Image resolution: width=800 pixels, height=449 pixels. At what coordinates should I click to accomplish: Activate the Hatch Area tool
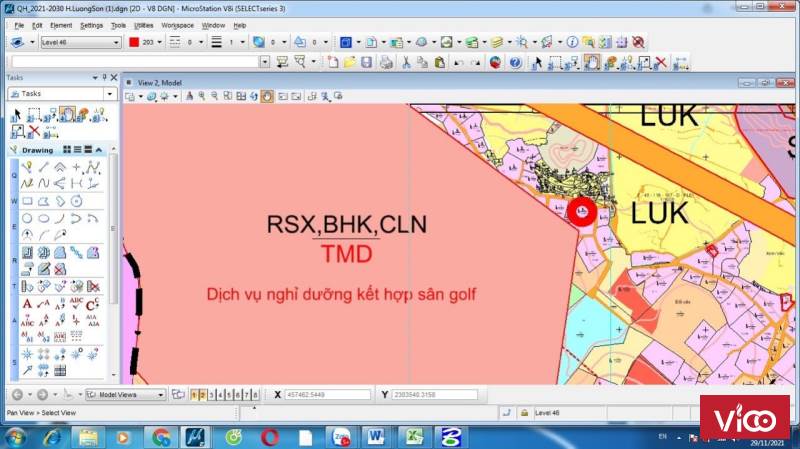tap(28, 253)
